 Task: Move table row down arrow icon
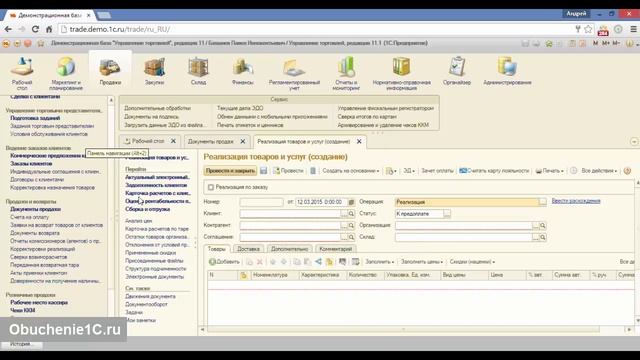[x=284, y=262]
